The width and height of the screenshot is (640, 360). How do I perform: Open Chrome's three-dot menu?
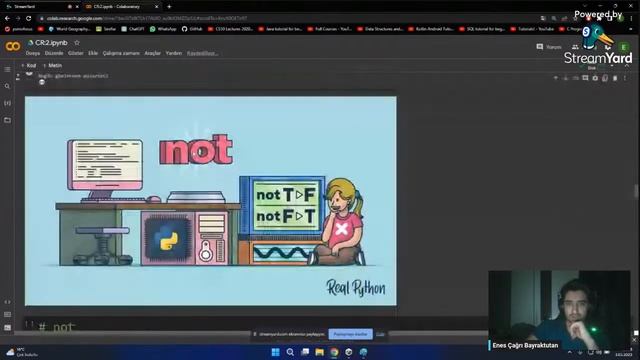coord(631,18)
